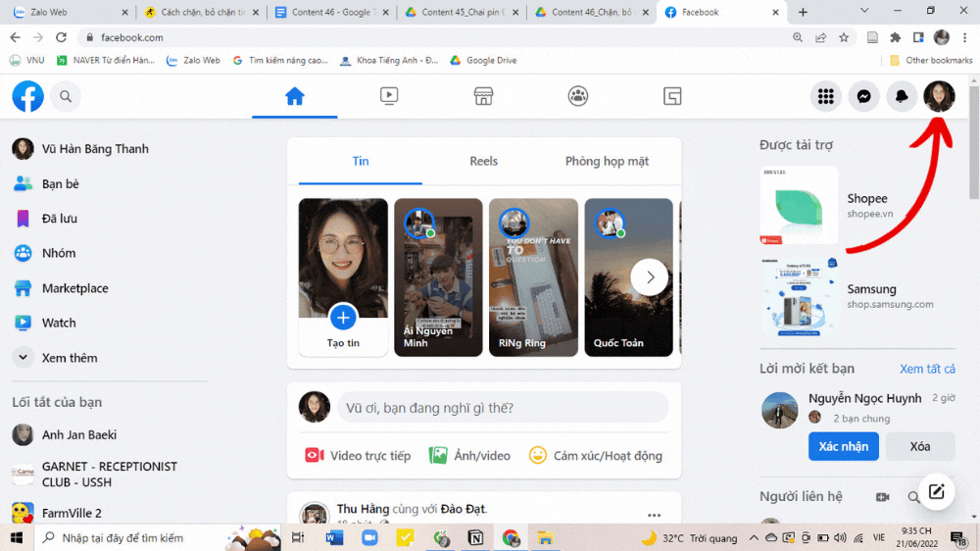The image size is (980, 551).
Task: Click Xóa to remove friend request
Action: 919,446
